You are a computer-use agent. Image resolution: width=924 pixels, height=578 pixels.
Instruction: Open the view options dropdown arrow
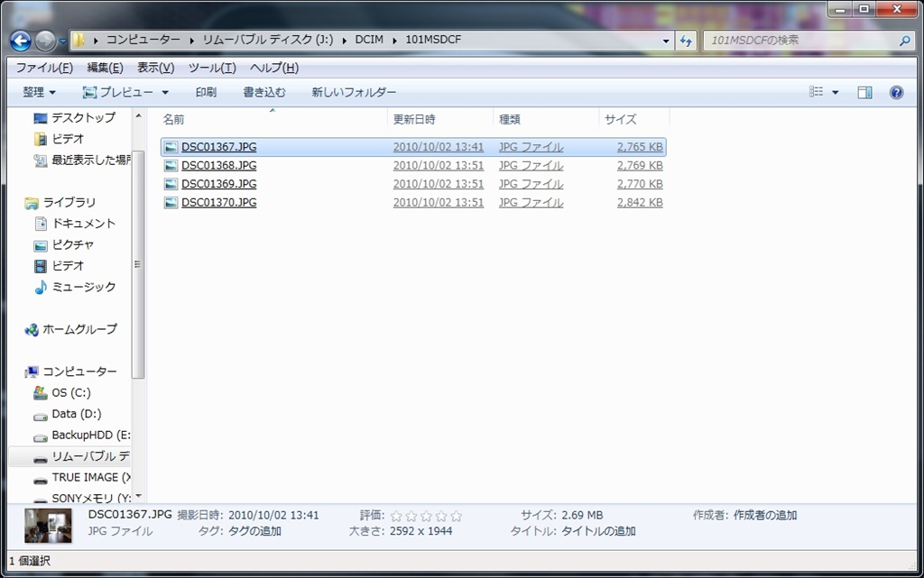pyautogui.click(x=835, y=92)
